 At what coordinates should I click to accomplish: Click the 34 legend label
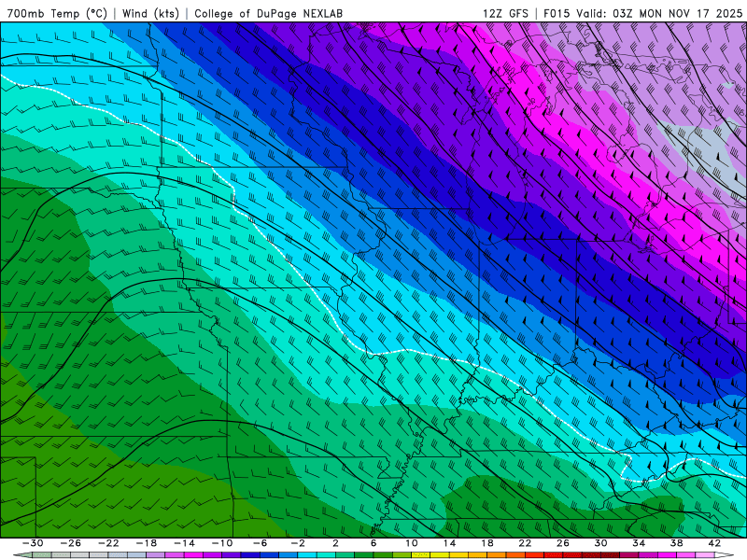pos(639,543)
